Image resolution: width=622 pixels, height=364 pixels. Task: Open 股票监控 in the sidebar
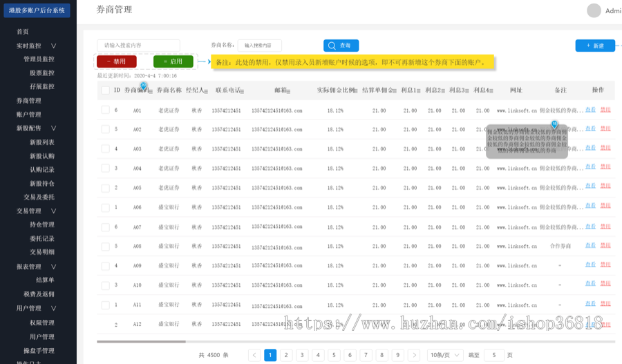click(x=42, y=73)
